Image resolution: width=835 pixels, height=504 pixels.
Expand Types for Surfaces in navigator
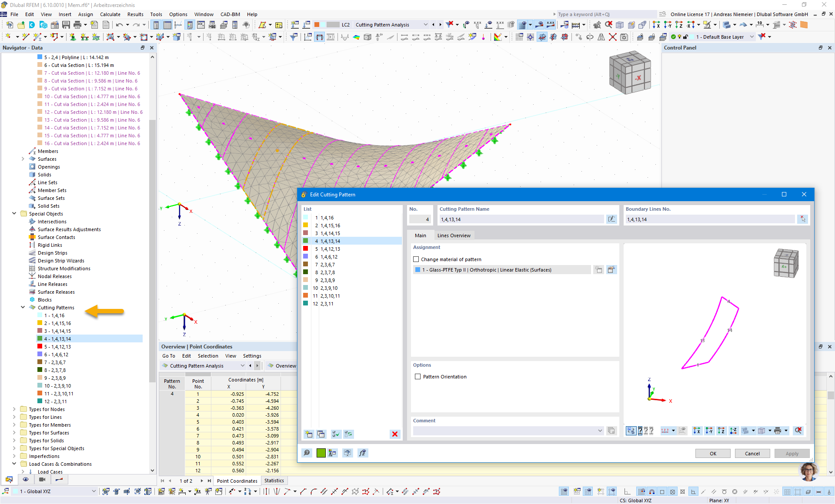tap(13, 432)
